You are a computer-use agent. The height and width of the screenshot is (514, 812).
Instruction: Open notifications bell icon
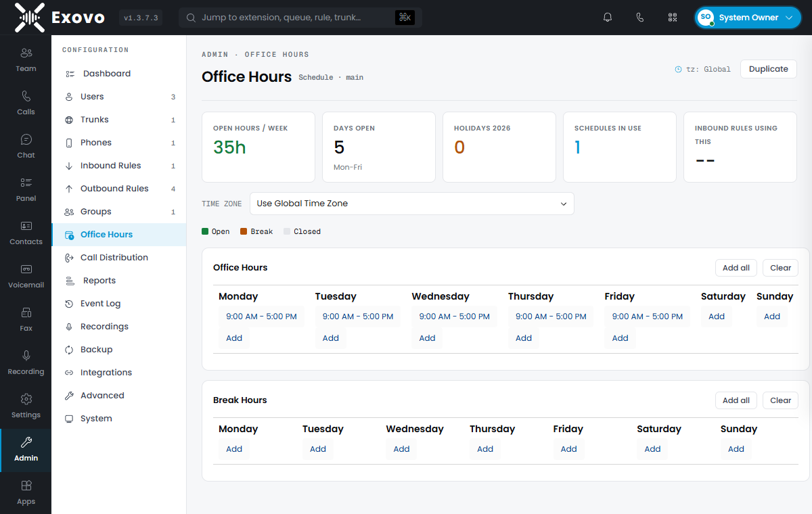[608, 18]
